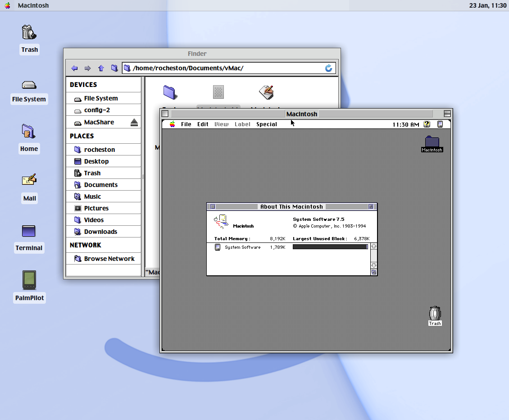Zoom the About This Macintosh window
The width and height of the screenshot is (509, 420).
click(371, 206)
